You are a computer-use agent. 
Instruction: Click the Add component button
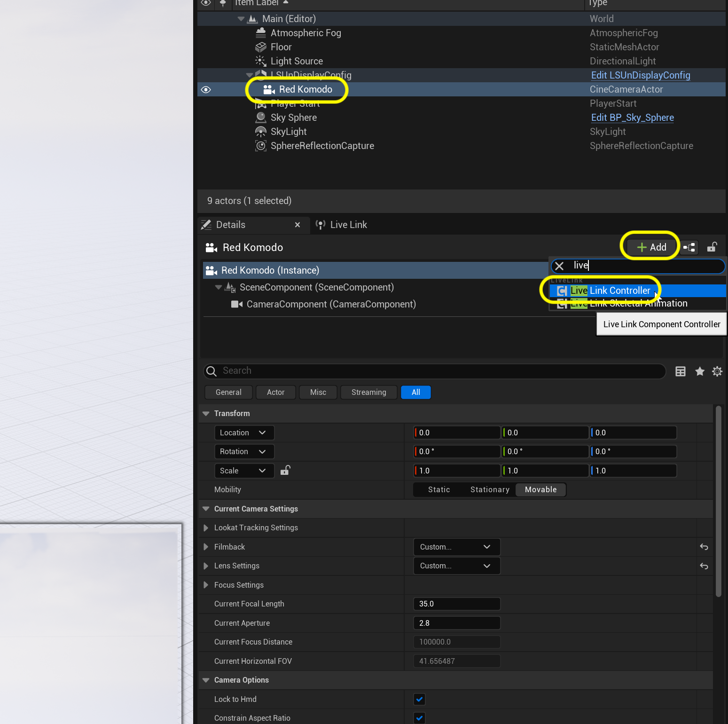651,247
